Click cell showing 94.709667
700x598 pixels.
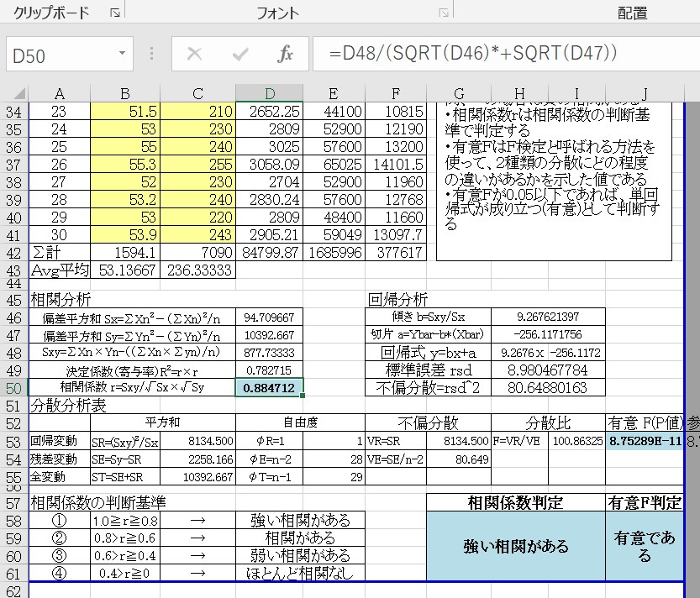pyautogui.click(x=269, y=317)
